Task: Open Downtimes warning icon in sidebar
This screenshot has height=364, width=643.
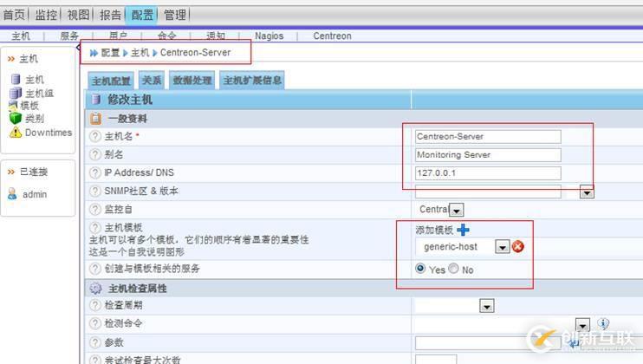Action: click(x=16, y=133)
